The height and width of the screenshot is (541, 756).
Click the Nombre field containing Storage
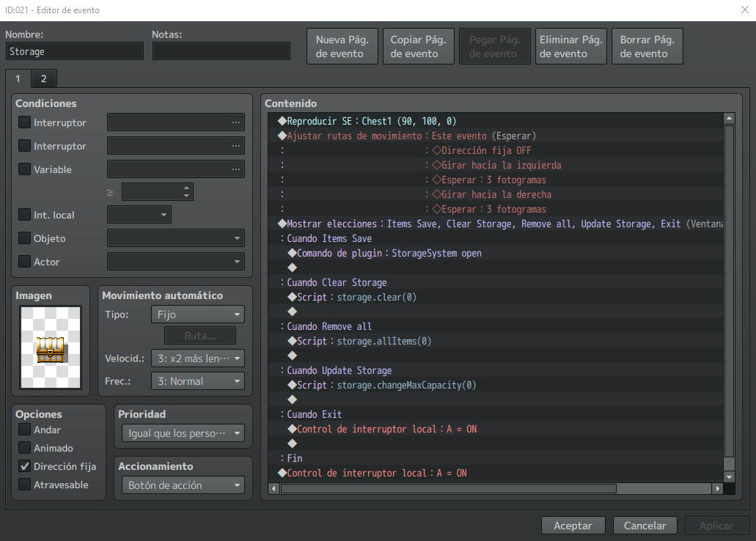75,51
